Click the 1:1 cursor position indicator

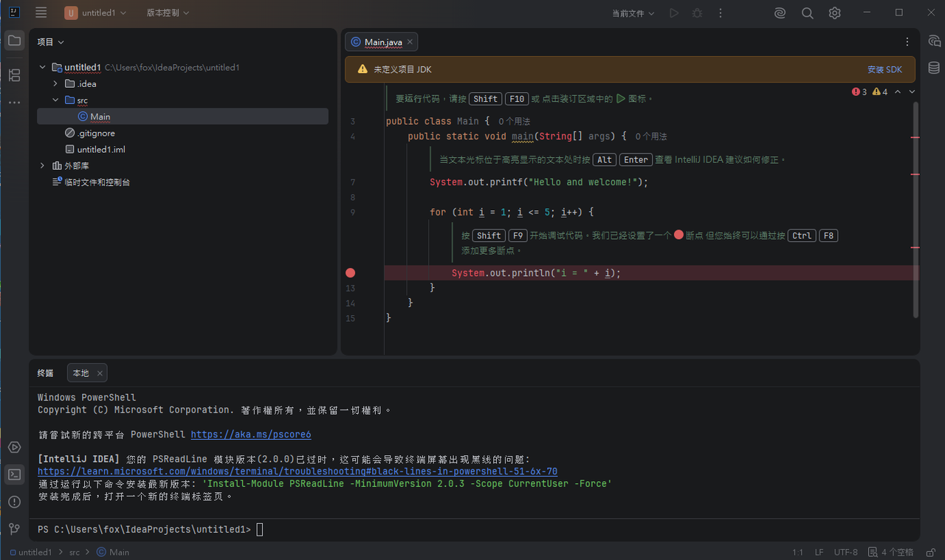797,552
